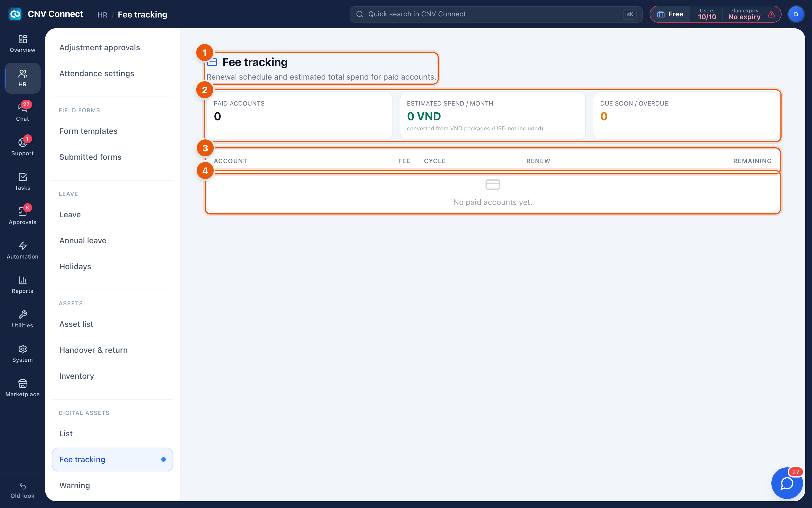Open the Support section icon
Viewport: 812px width, 508px height.
23,146
